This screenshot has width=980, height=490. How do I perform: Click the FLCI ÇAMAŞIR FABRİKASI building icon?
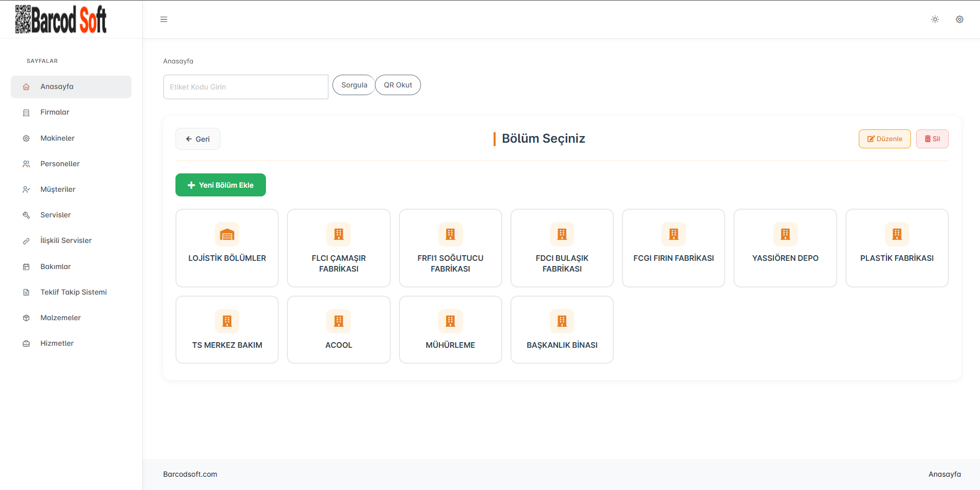coord(339,234)
